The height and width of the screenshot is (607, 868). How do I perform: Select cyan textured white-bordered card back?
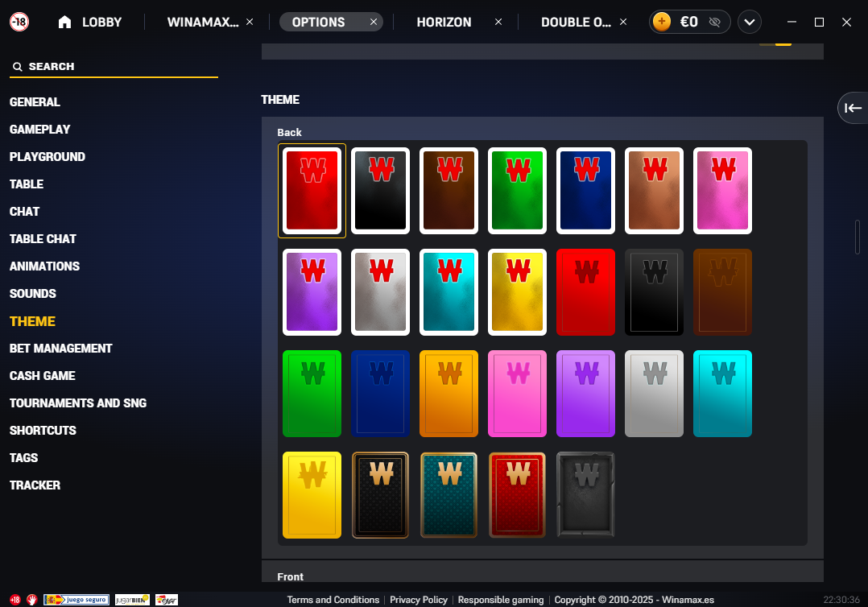coord(449,292)
